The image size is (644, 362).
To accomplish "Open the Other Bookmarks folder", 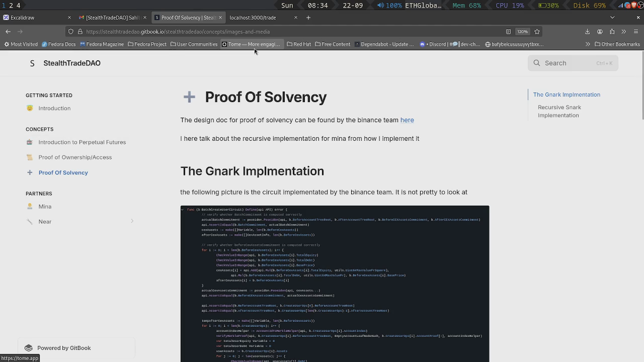I will [617, 44].
